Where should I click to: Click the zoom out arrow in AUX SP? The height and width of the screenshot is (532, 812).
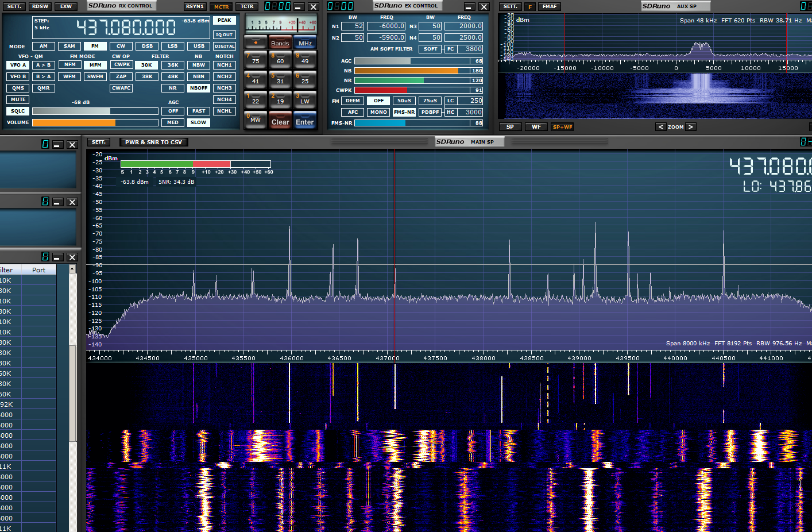(x=661, y=127)
